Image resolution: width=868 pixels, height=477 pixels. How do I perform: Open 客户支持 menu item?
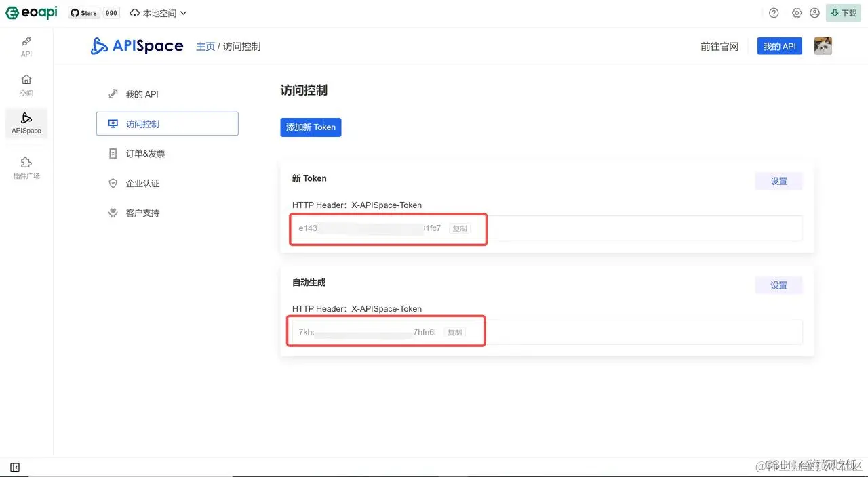167,213
